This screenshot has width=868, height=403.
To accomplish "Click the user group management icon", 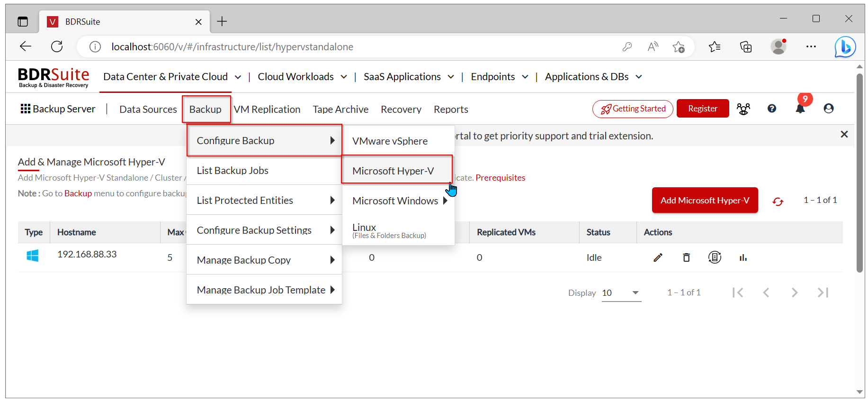I will [743, 109].
